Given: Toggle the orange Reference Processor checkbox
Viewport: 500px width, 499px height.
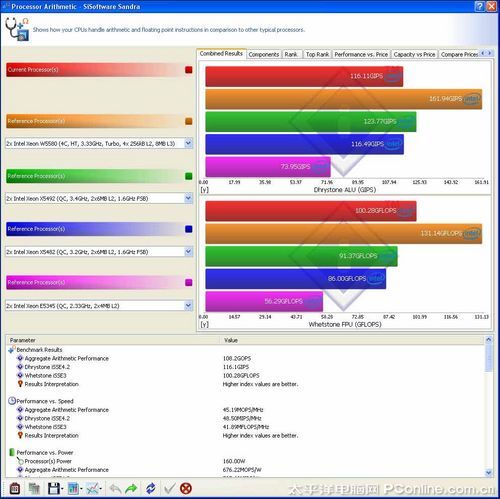Looking at the screenshot, I should point(189,121).
